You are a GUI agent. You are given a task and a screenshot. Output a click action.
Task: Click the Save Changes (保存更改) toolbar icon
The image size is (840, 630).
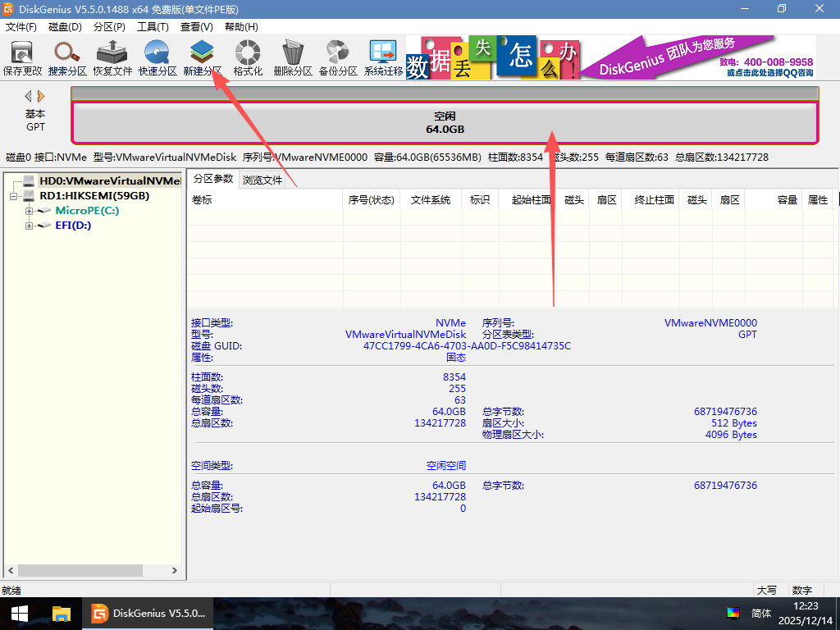pos(22,57)
